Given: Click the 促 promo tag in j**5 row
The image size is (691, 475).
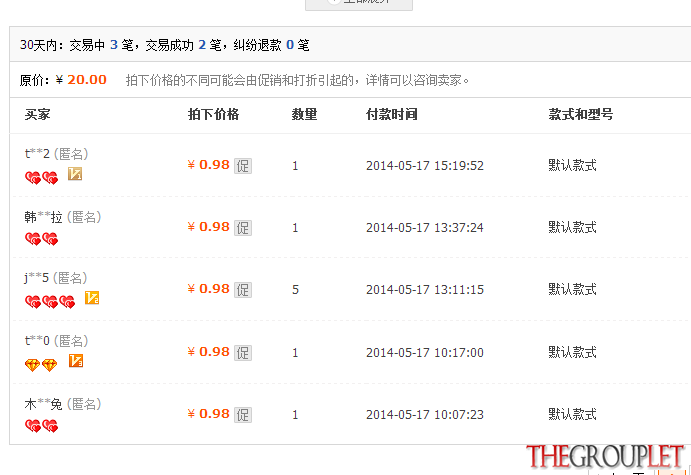Looking at the screenshot, I should [243, 290].
